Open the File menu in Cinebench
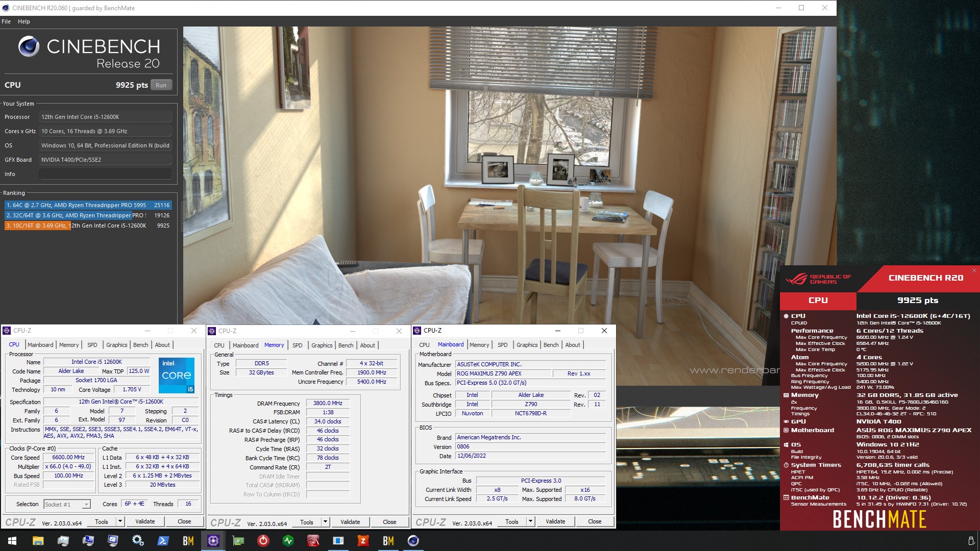Viewport: 980px width, 551px height. [x=6, y=21]
